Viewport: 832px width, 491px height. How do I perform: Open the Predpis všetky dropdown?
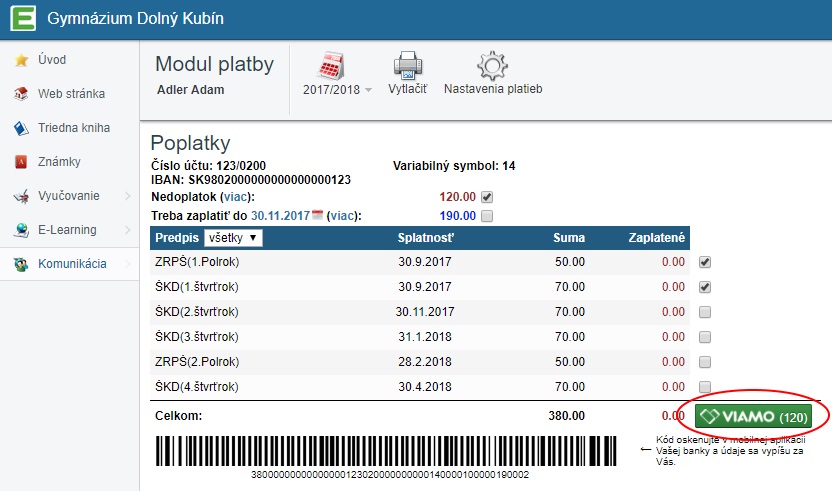point(233,238)
